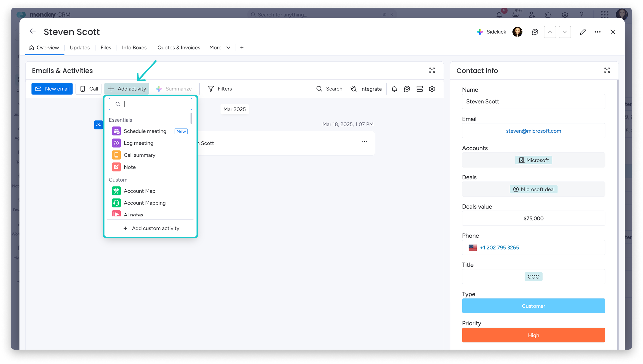Click the stacked rows layout icon

(x=419, y=89)
